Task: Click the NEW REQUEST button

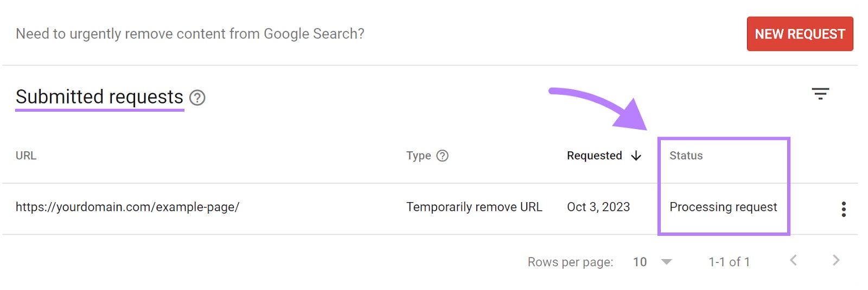Action: pyautogui.click(x=800, y=34)
